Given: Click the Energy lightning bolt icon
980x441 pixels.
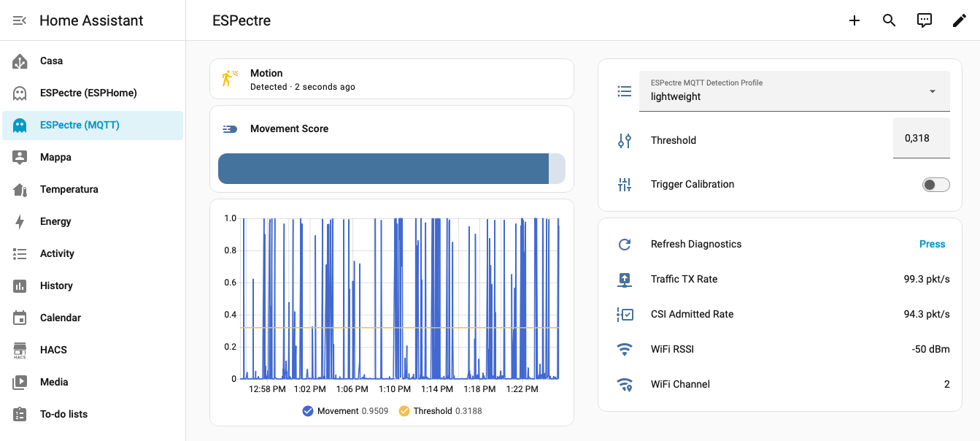Looking at the screenshot, I should [20, 222].
